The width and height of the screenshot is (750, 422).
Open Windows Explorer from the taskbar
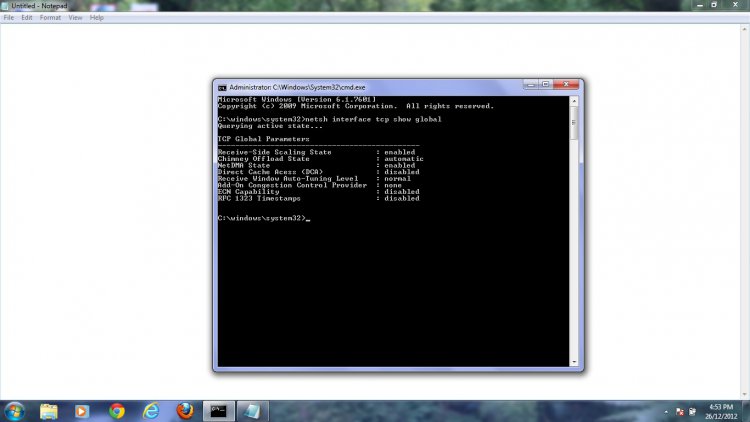48,411
